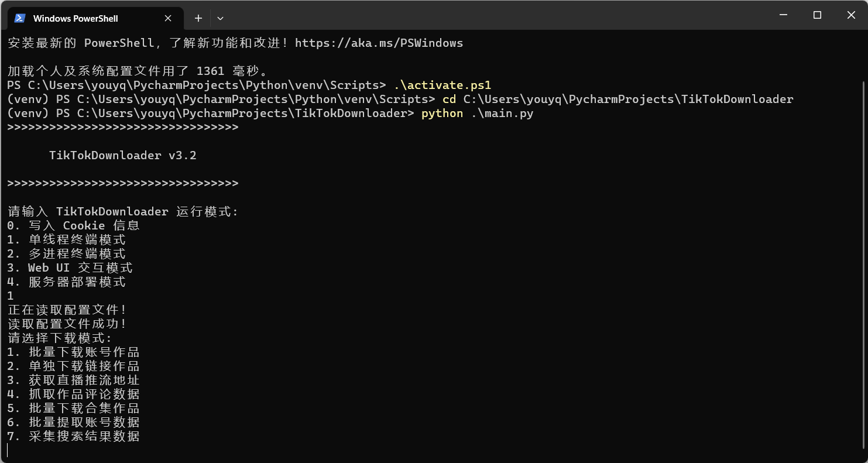Click the '加载个人及系统配置文件用了 1361 毫秒' line

point(138,71)
